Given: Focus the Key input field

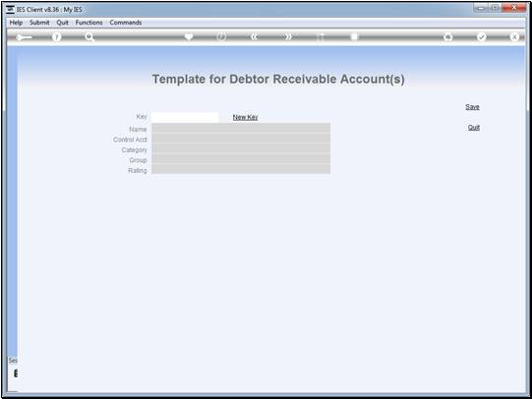Looking at the screenshot, I should [185, 117].
